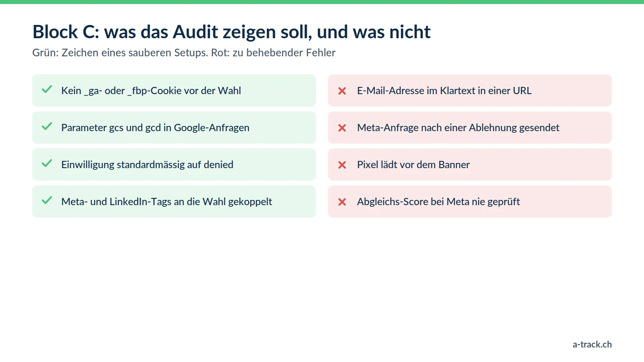
Task: Click the green checkmark beside Einwilligung standardmässig
Action: tap(47, 163)
